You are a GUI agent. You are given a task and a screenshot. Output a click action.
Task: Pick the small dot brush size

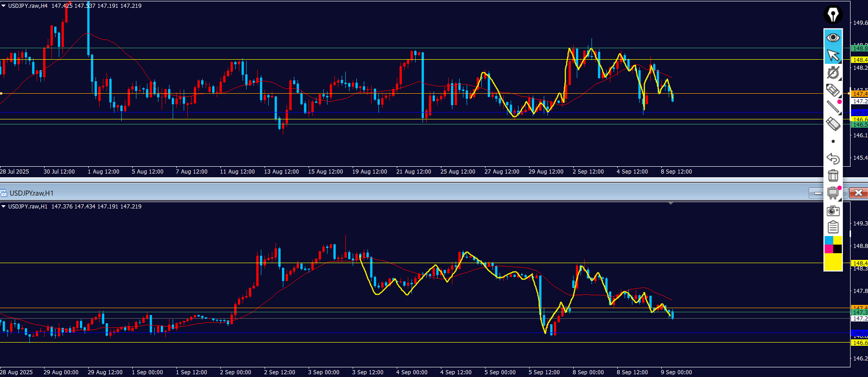point(833,141)
